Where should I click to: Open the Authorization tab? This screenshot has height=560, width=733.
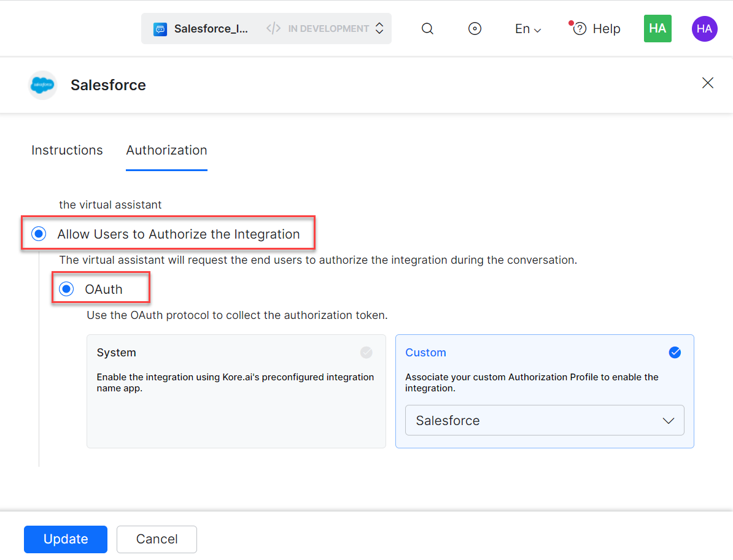pyautogui.click(x=166, y=150)
